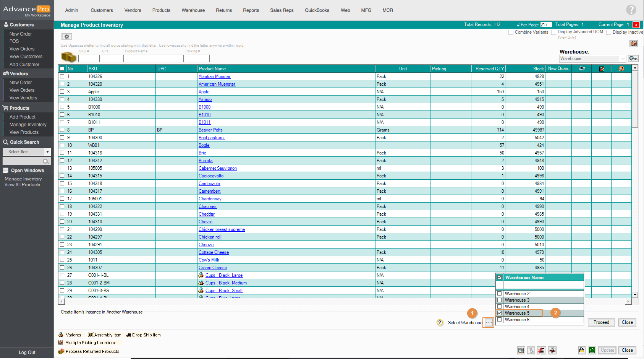
Task: Click the grid magnifier icon in bottom toolbar
Action: (x=521, y=350)
